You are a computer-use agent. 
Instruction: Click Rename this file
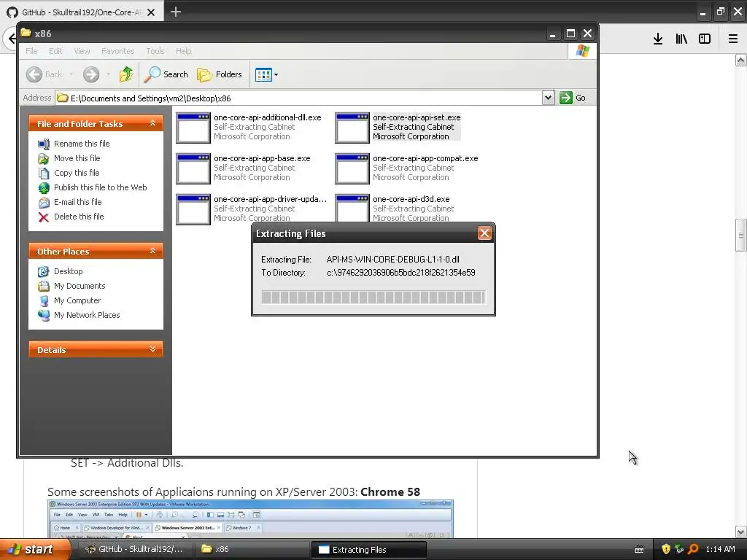point(82,144)
